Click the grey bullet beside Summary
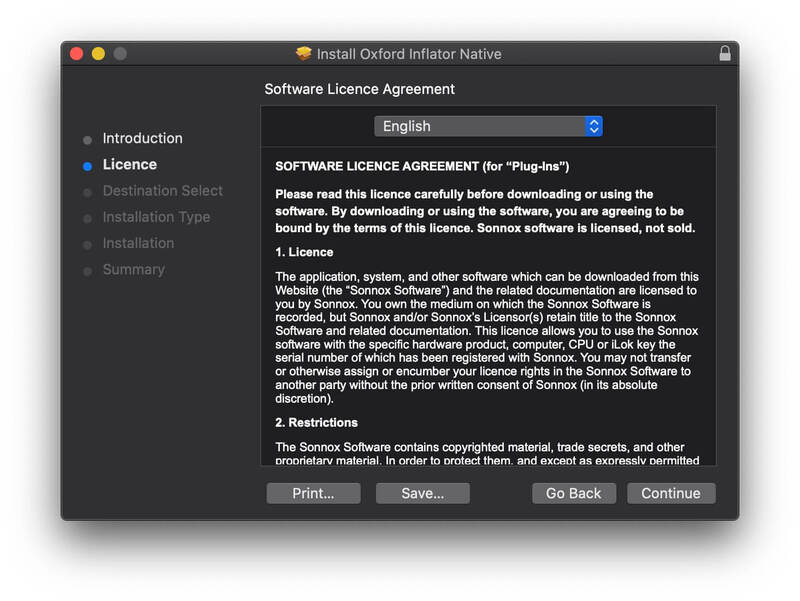 click(87, 271)
